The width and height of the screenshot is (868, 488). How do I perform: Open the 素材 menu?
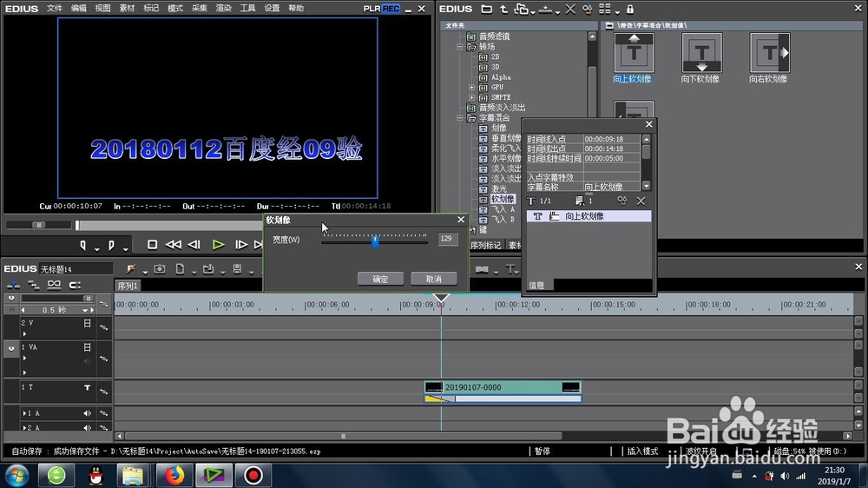tap(127, 9)
